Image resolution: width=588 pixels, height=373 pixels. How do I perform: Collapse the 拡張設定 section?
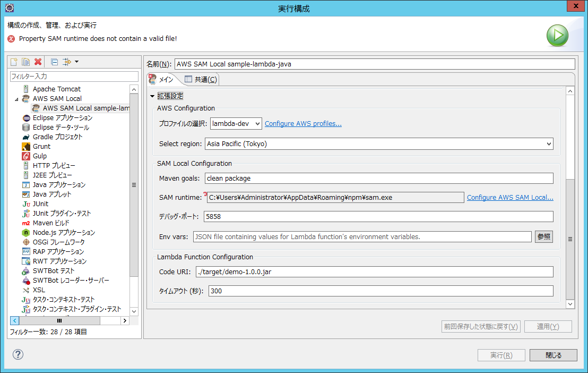click(152, 96)
